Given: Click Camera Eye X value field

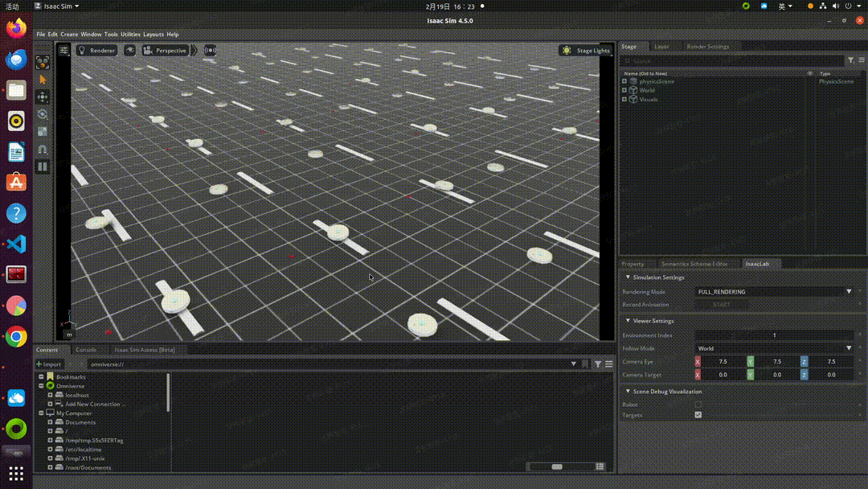Looking at the screenshot, I should 723,362.
